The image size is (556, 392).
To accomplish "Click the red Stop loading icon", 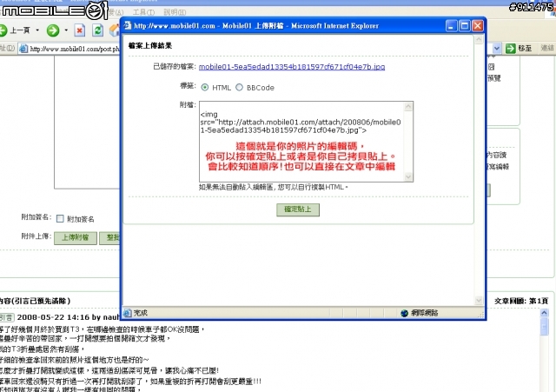I will [x=80, y=30].
